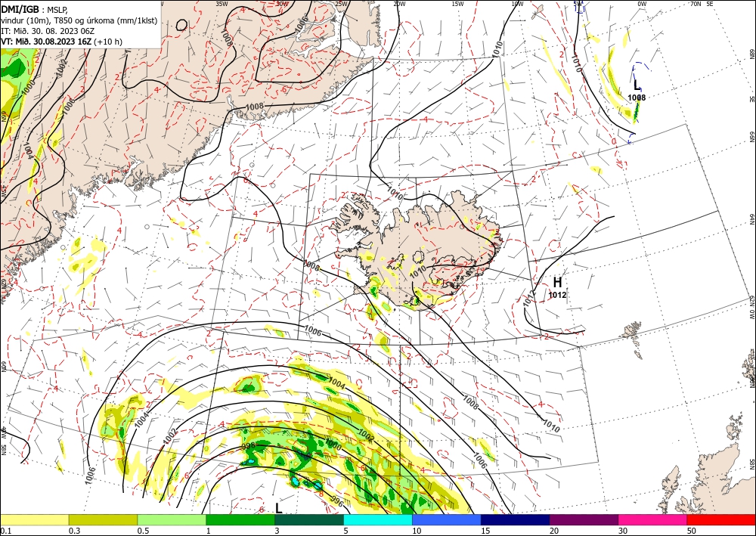Click the "1010" isobar label on northwest Iceland coast
Image resolution: width=756 pixels, height=536 pixels.
click(395, 194)
